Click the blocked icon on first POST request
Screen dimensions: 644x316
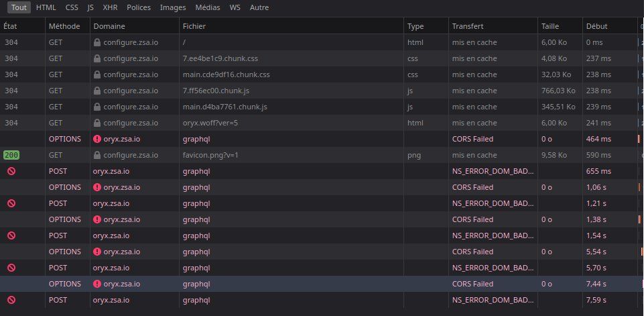pyautogui.click(x=11, y=171)
